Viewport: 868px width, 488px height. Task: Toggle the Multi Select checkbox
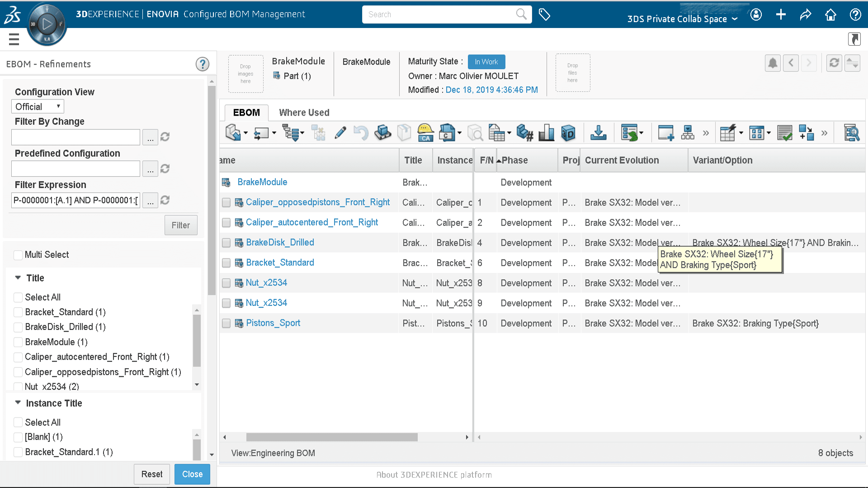tap(17, 254)
